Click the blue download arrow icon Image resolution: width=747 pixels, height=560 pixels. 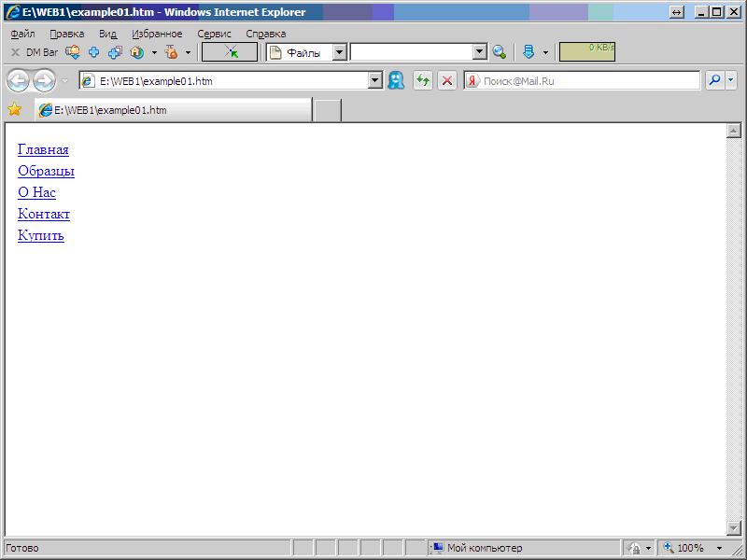(x=529, y=52)
